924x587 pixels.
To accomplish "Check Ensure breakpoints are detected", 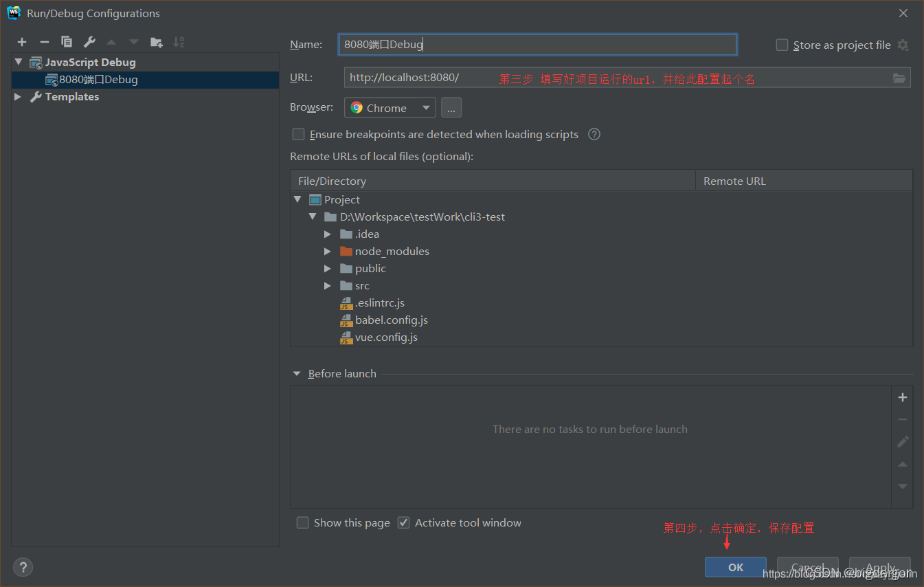I will (x=298, y=134).
